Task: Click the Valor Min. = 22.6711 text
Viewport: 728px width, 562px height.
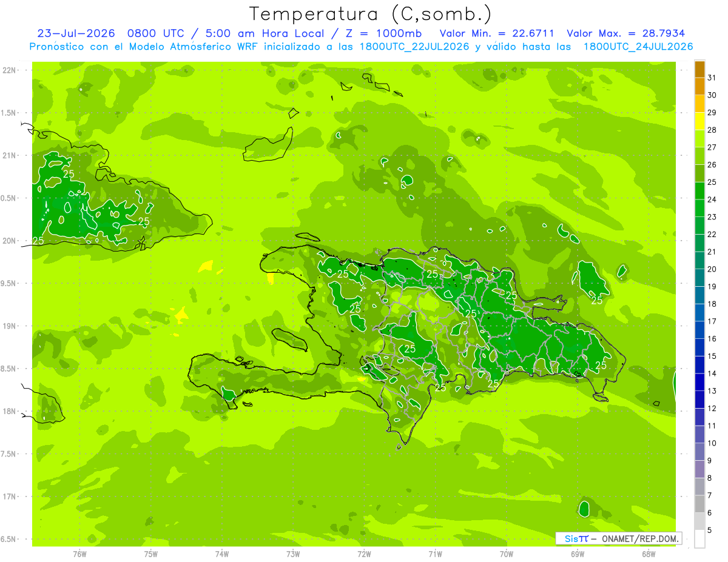Action: (498, 33)
